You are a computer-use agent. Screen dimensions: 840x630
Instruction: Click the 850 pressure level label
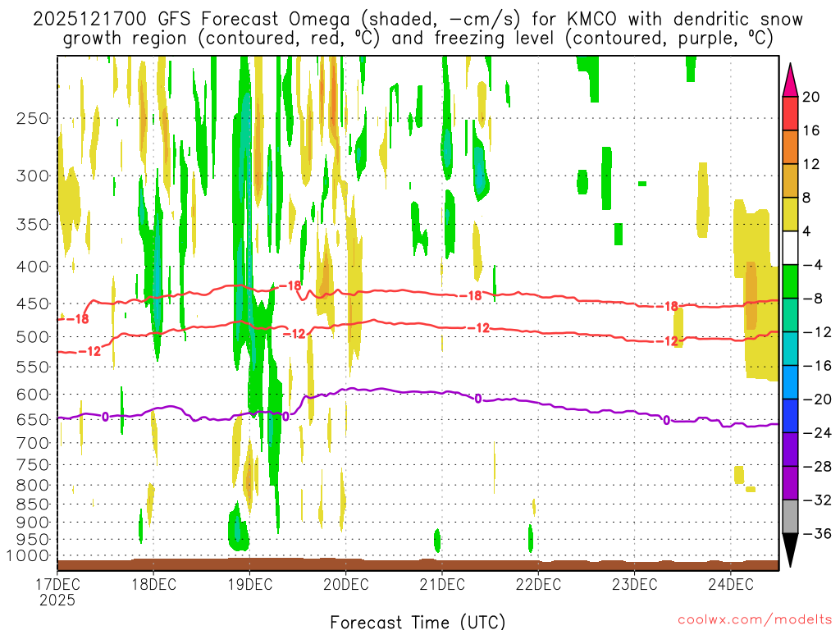tap(33, 504)
